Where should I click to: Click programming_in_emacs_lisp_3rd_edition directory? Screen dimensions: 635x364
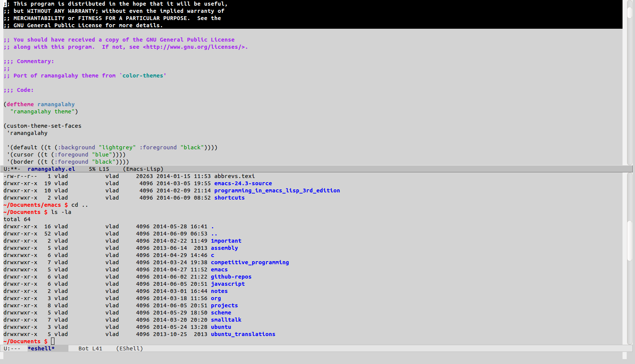click(x=277, y=191)
